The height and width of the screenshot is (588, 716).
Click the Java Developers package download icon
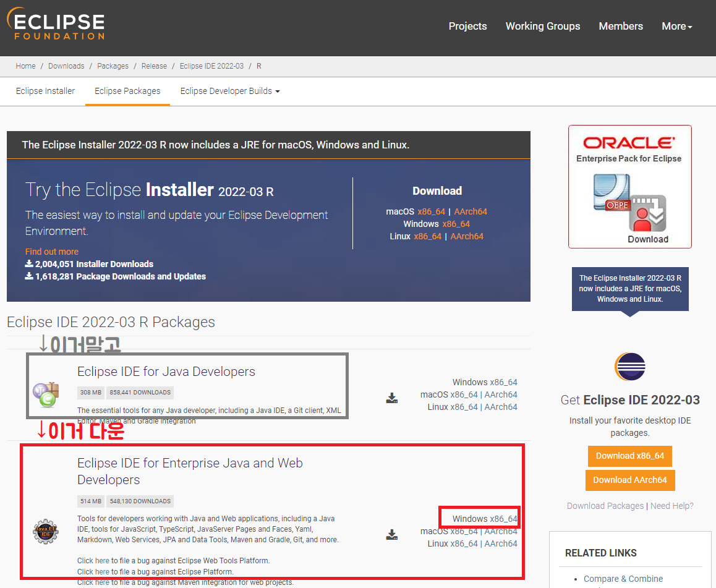tap(392, 398)
